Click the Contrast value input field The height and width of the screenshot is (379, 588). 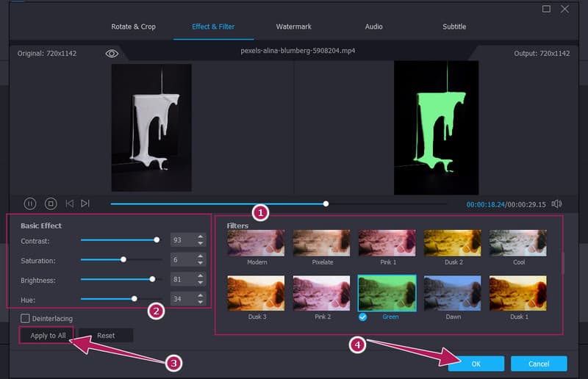(x=180, y=239)
